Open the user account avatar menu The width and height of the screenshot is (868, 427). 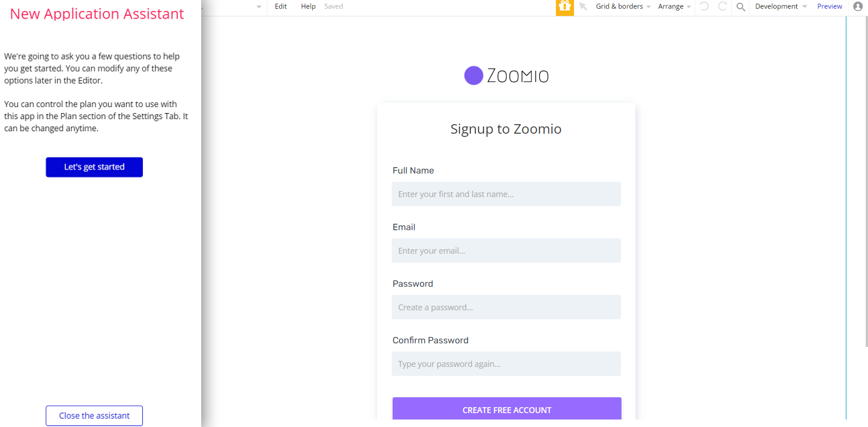click(857, 6)
